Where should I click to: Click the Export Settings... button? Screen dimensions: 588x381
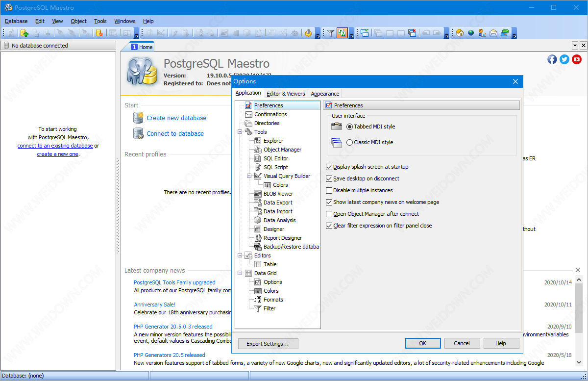coord(268,344)
